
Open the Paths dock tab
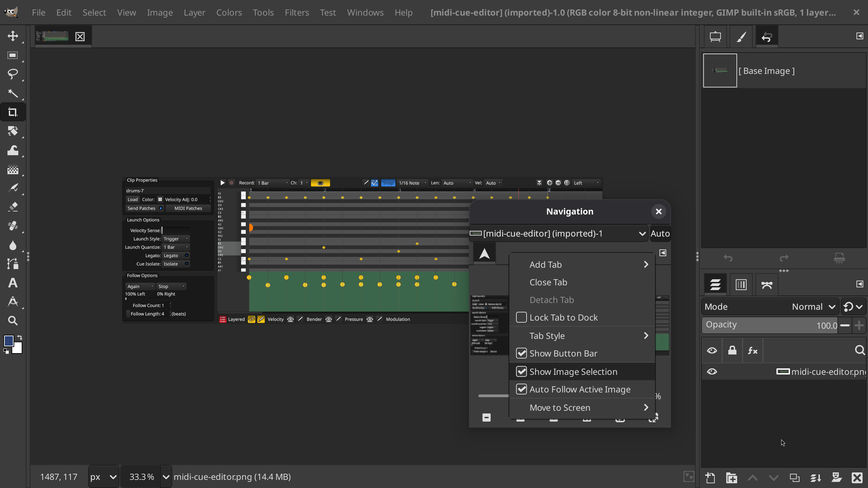767,285
